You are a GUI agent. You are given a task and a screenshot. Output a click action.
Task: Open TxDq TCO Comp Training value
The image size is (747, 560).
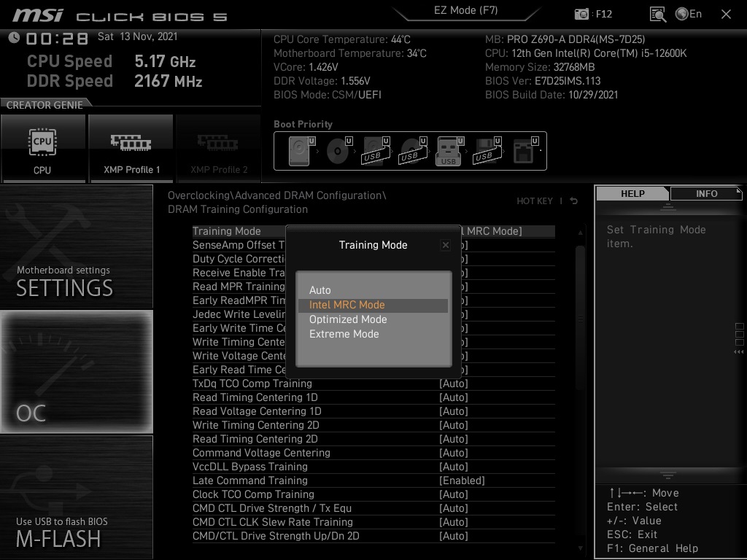coord(454,384)
